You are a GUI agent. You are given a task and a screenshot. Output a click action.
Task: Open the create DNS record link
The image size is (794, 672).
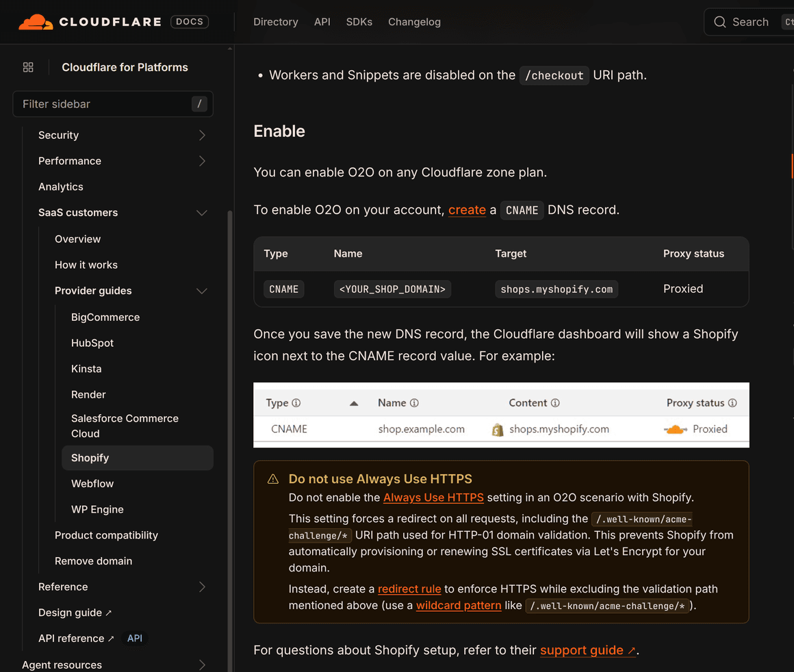tap(467, 210)
